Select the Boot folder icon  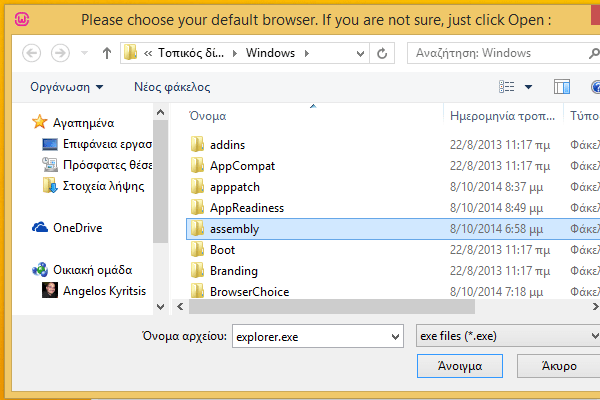(x=196, y=250)
